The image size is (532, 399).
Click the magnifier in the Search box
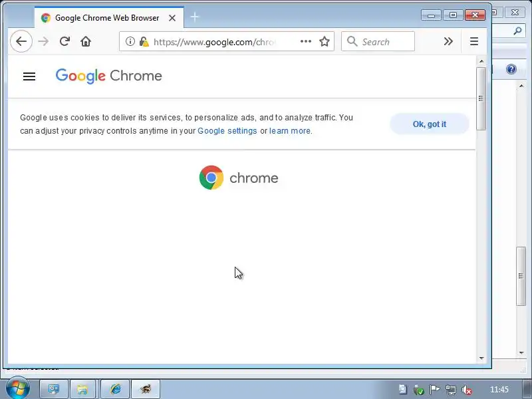(352, 41)
